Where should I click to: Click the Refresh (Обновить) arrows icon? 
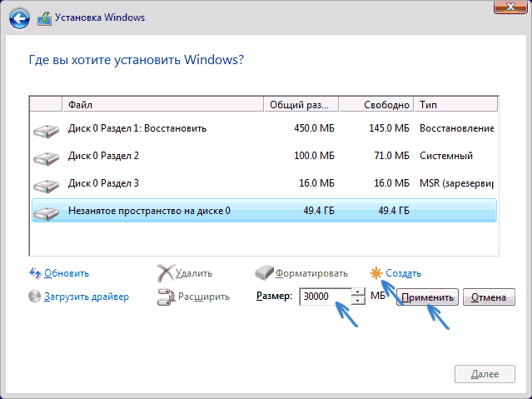point(35,273)
